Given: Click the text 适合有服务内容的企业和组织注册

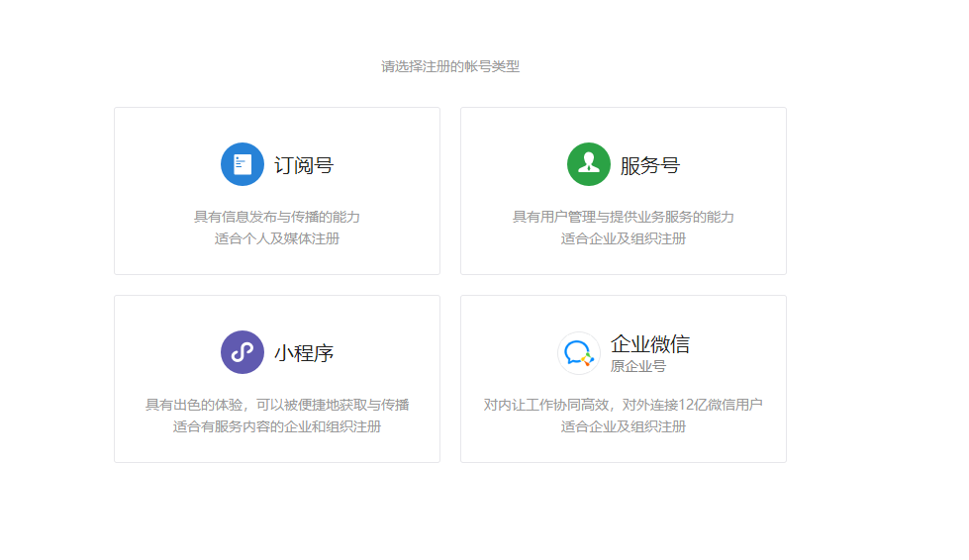Looking at the screenshot, I should click(x=277, y=426).
